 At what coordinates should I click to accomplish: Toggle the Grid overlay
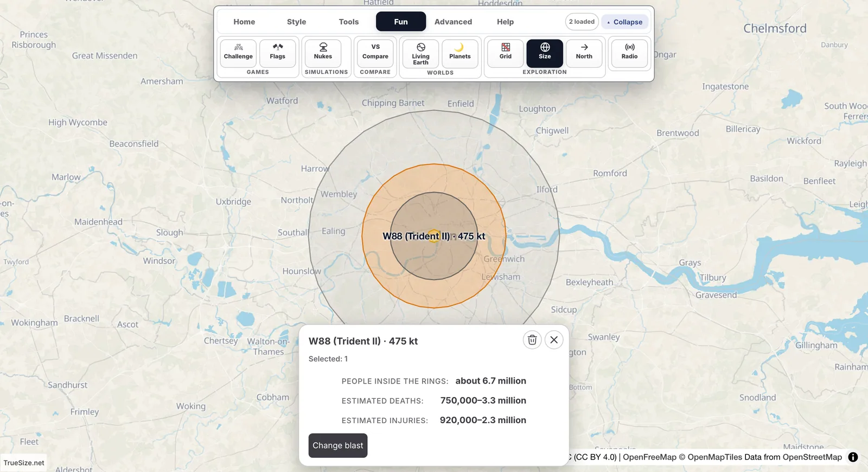(506, 53)
